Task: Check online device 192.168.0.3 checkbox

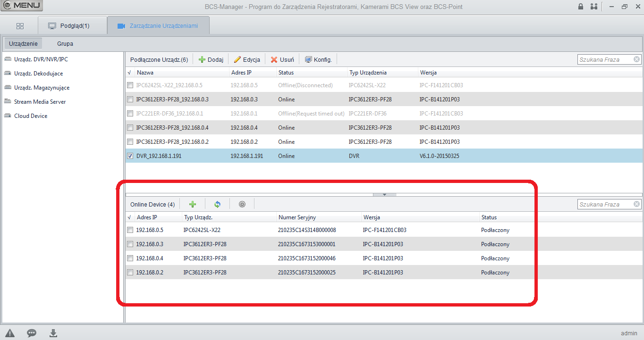Action: (x=130, y=244)
